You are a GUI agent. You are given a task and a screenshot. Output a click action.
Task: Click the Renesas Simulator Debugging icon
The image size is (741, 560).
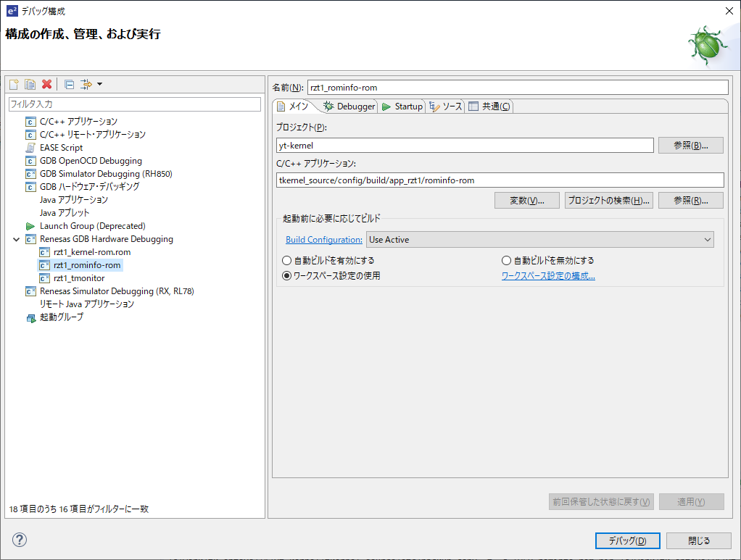[30, 291]
